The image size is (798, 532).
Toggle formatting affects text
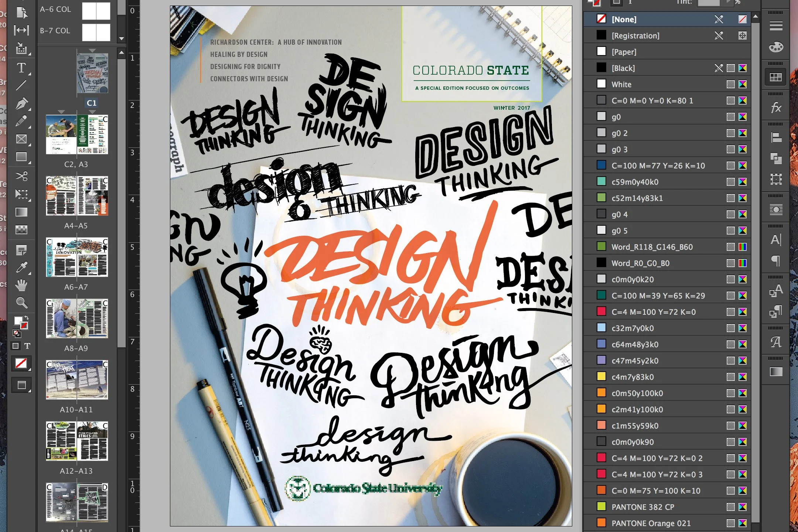(27, 346)
